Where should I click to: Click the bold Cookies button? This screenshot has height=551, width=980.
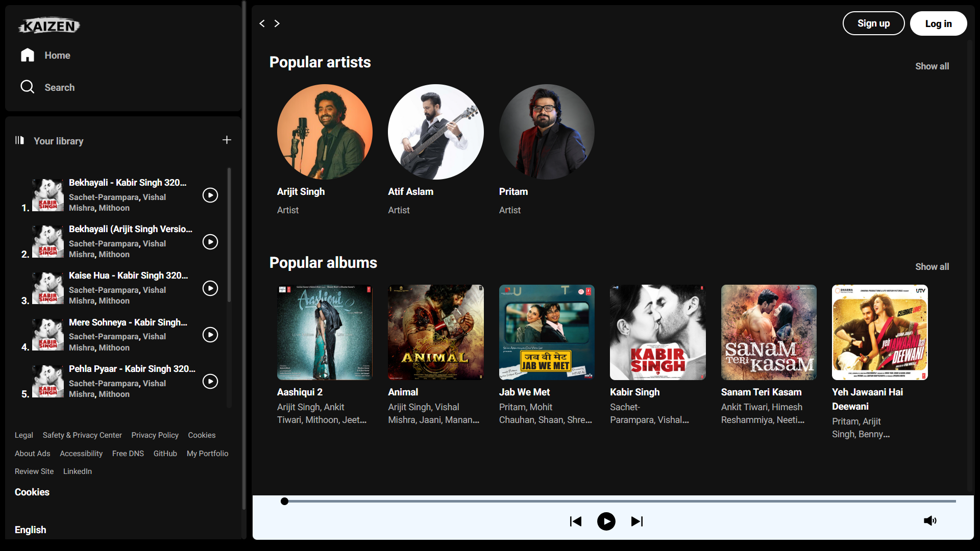[32, 492]
